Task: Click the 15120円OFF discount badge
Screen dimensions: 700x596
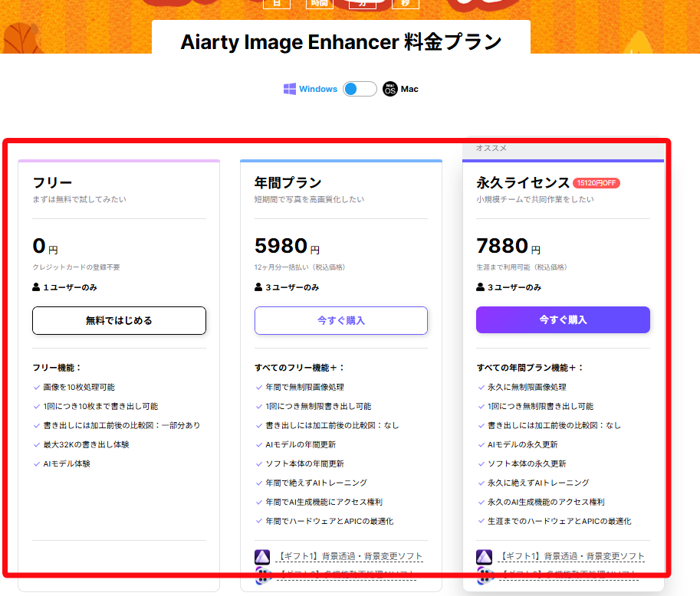Action: (596, 183)
